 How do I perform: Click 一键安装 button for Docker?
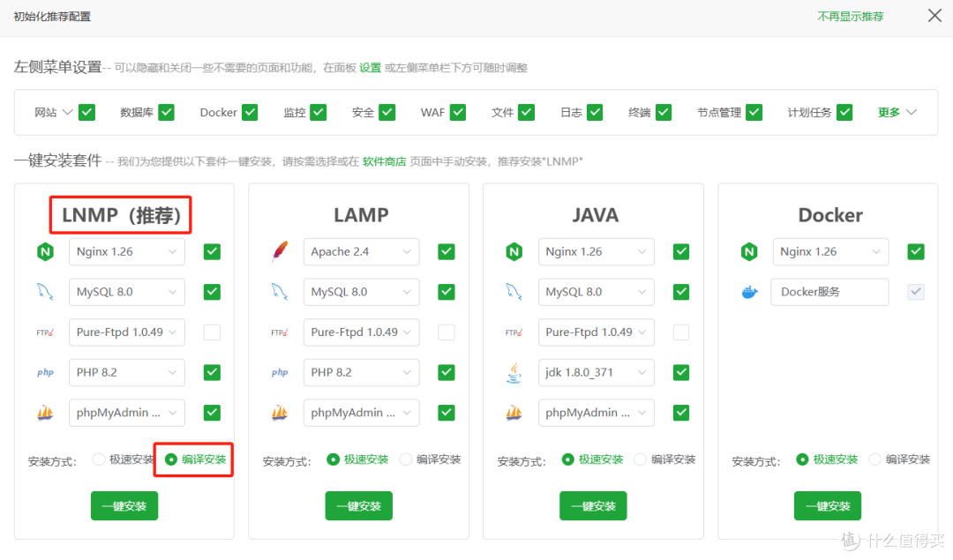coord(827,506)
